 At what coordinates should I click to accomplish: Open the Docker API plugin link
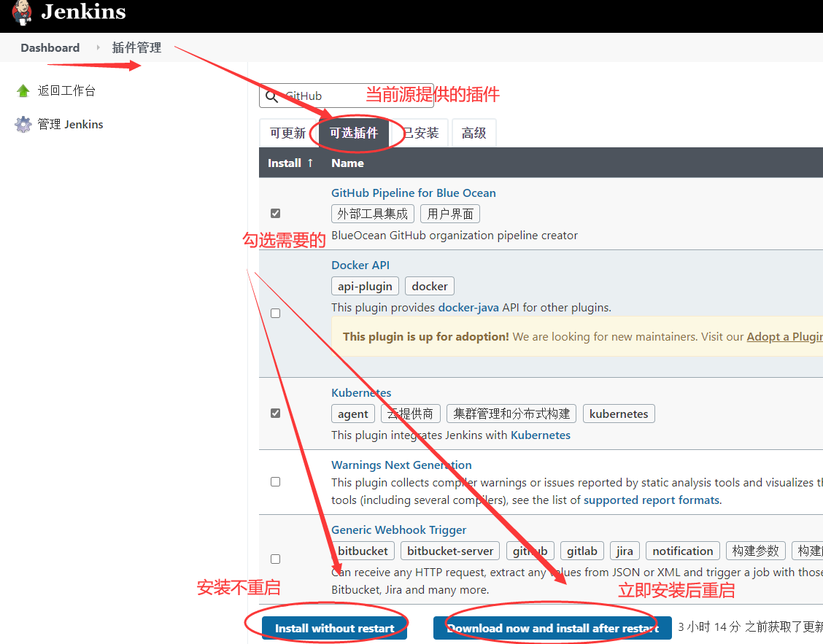click(x=360, y=265)
